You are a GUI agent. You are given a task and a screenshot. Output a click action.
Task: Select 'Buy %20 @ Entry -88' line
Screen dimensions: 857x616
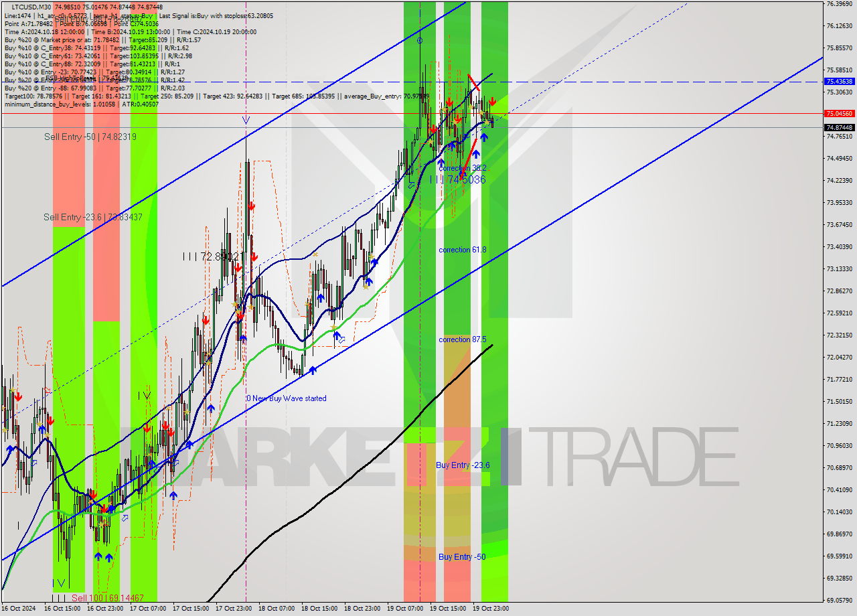pos(94,88)
